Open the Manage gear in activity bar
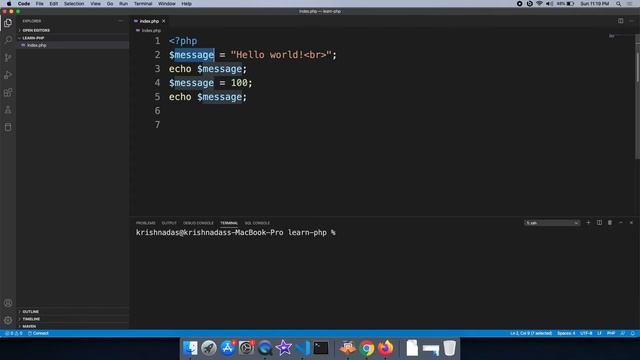The image size is (640, 360). click(8, 320)
